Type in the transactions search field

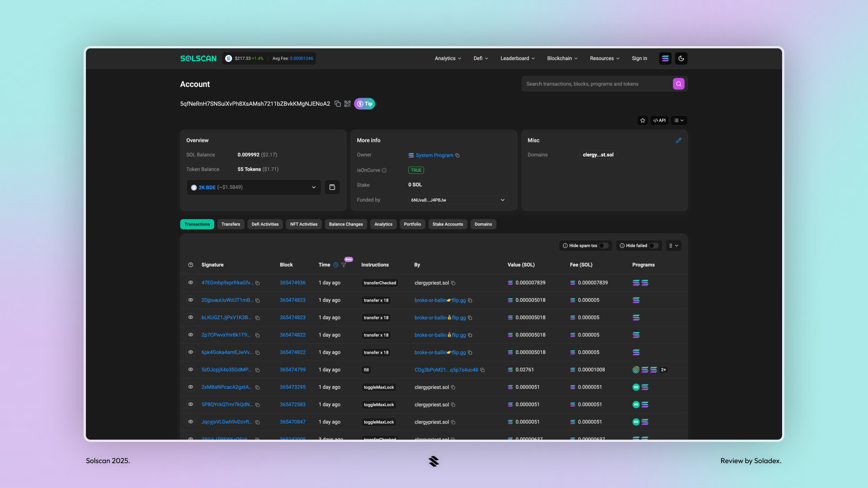597,84
